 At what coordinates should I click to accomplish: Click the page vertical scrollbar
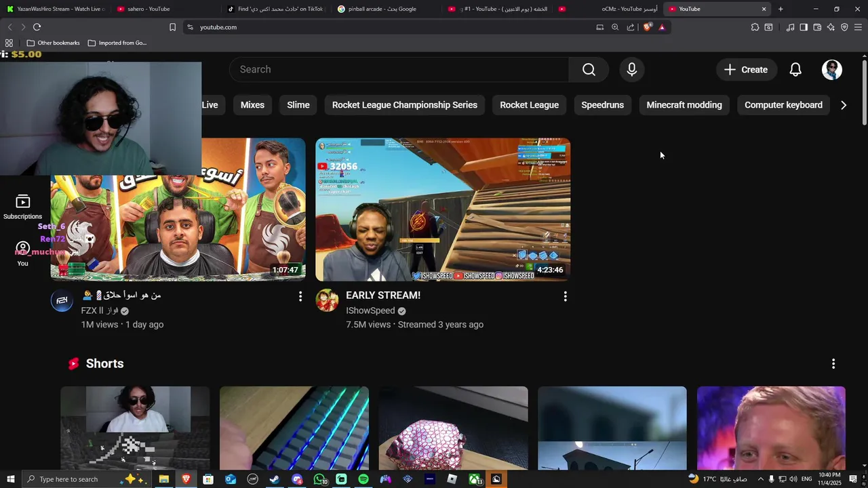[x=864, y=93]
